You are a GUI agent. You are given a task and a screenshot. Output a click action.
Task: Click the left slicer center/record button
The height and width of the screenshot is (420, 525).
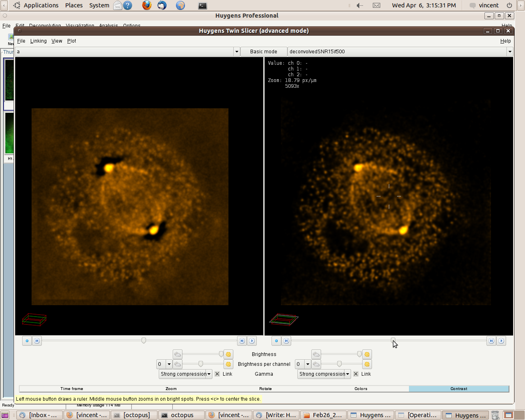pyautogui.click(x=27, y=341)
